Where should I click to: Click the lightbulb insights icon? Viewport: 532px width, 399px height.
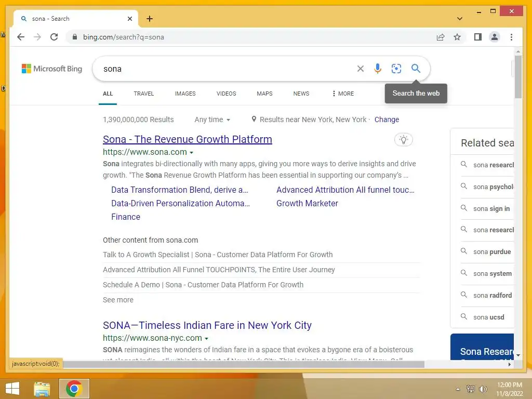click(x=403, y=139)
